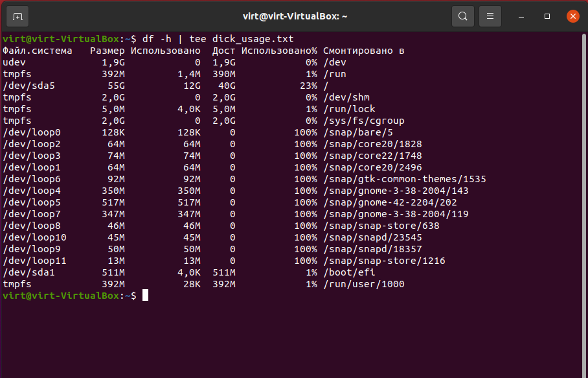
Task: Click the '/sys/fs/cgroup' mount point
Action: point(364,121)
